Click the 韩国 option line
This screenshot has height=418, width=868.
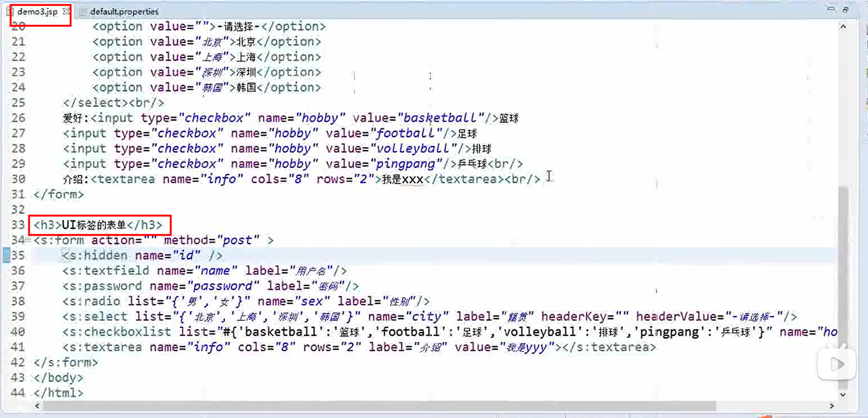(x=206, y=87)
